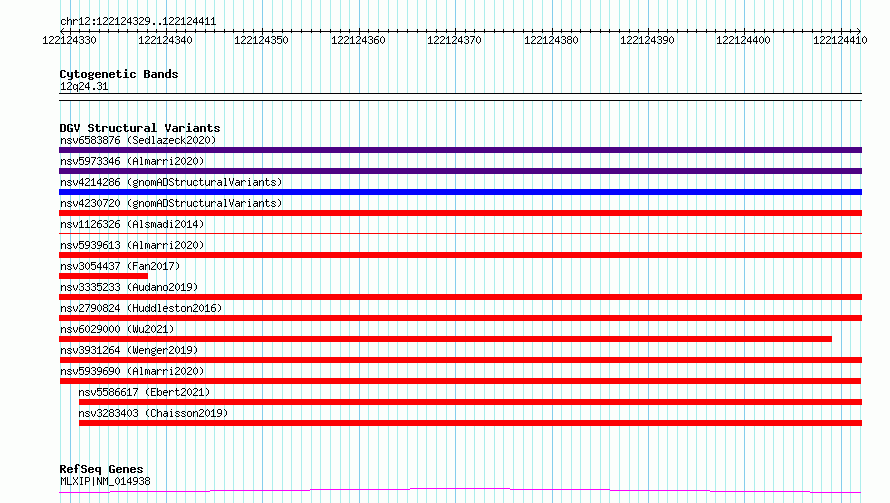This screenshot has height=503, width=890.
Task: Click ruler tick 122124350
Action: 261,40
